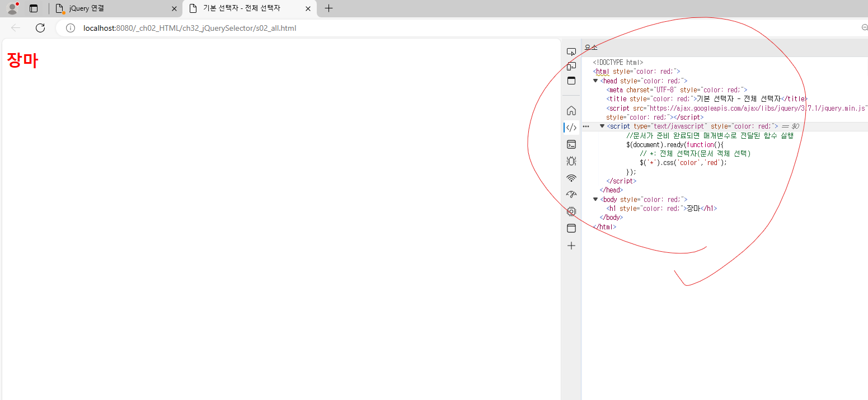Screen dimensions: 868x400
Task: Open the browser profile avatar
Action: [x=12, y=8]
